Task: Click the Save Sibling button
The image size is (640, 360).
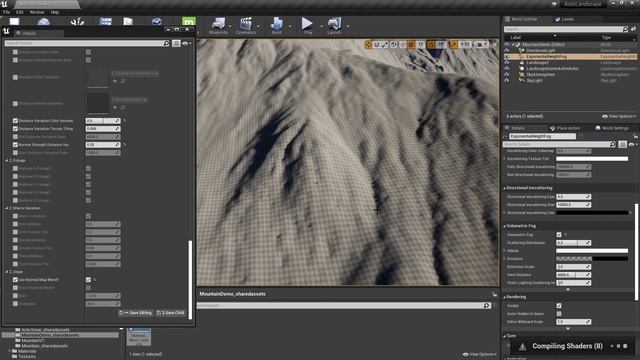Action: click(136, 313)
